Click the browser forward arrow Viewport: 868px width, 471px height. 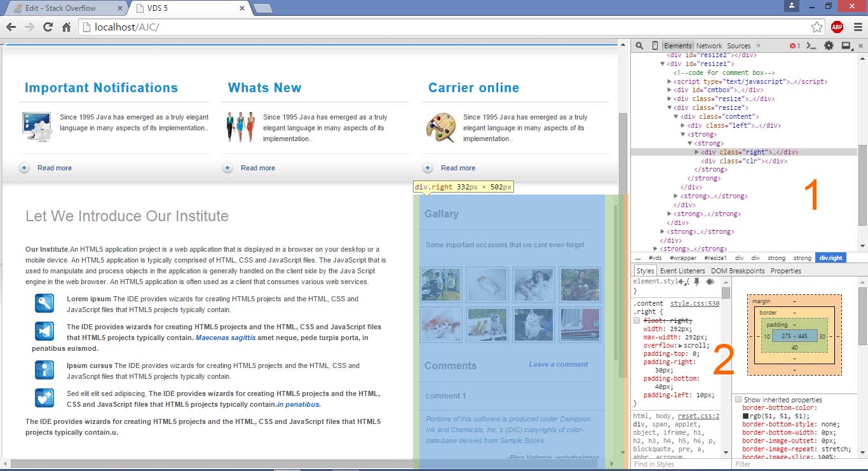click(x=29, y=27)
